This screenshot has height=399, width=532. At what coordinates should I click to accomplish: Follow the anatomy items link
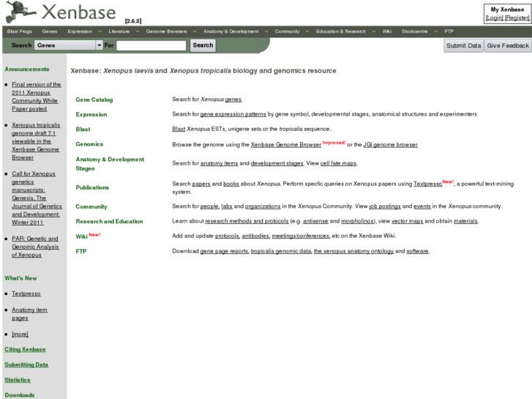tap(220, 163)
